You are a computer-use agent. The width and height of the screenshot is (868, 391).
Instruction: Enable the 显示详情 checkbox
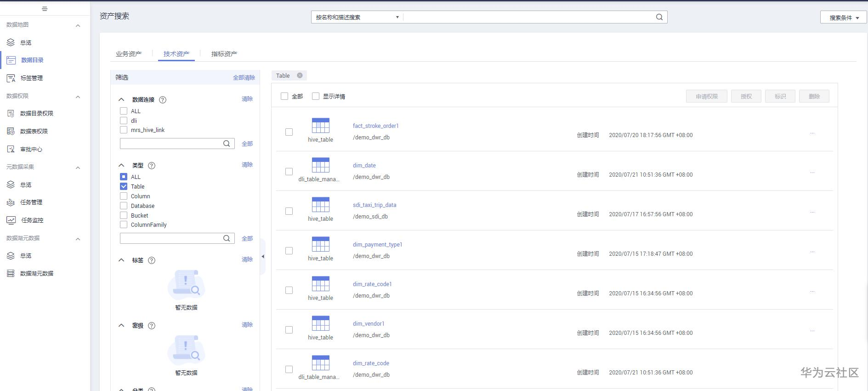pyautogui.click(x=316, y=96)
